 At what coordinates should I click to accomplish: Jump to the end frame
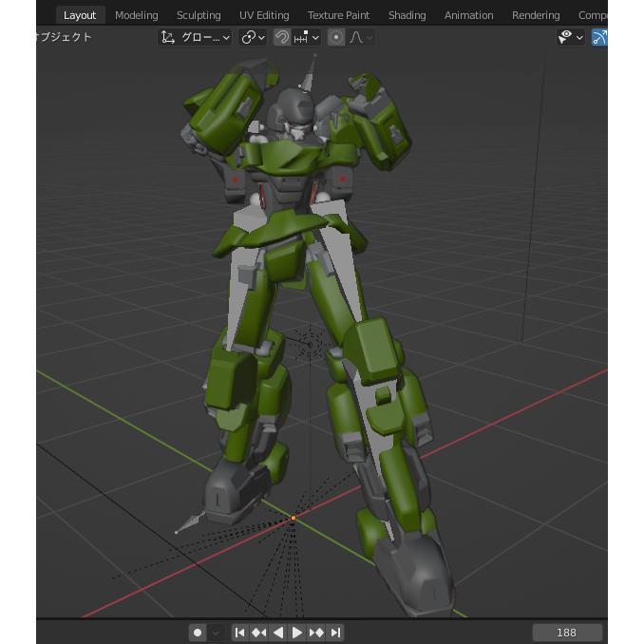tap(335, 633)
